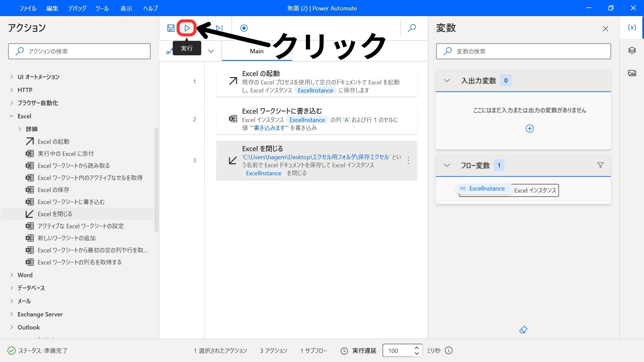Click the ExcelInstance variable in step 3

264,173
